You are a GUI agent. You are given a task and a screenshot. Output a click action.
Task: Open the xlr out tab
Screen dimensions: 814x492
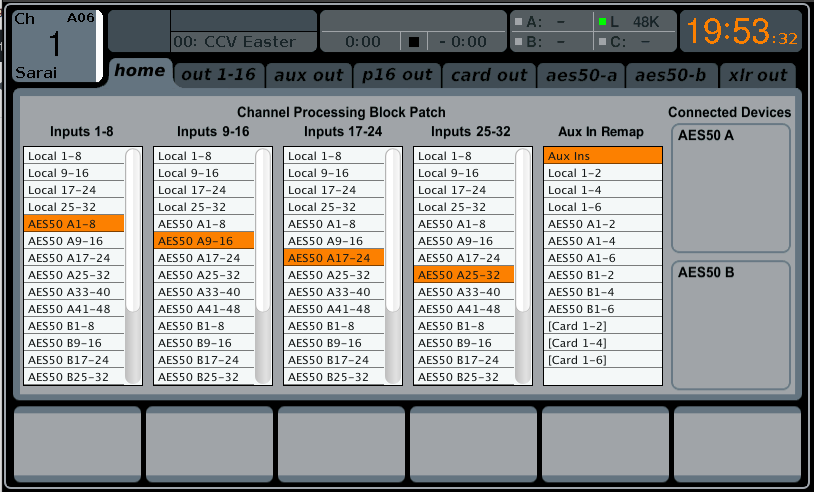click(x=757, y=75)
